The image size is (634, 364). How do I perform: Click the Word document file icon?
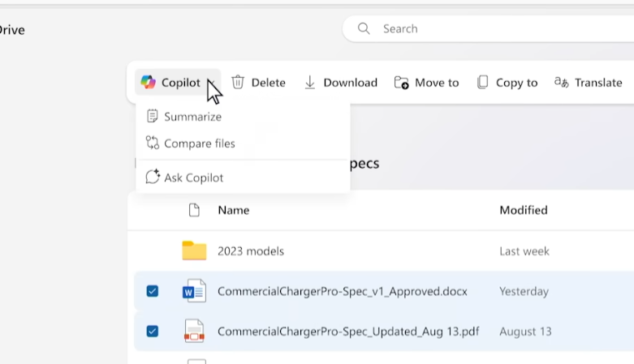194,291
